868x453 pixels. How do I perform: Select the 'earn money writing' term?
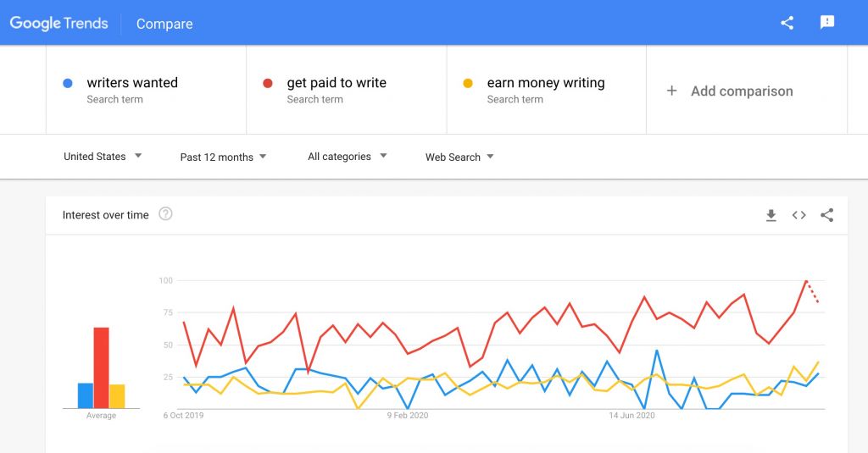546,83
